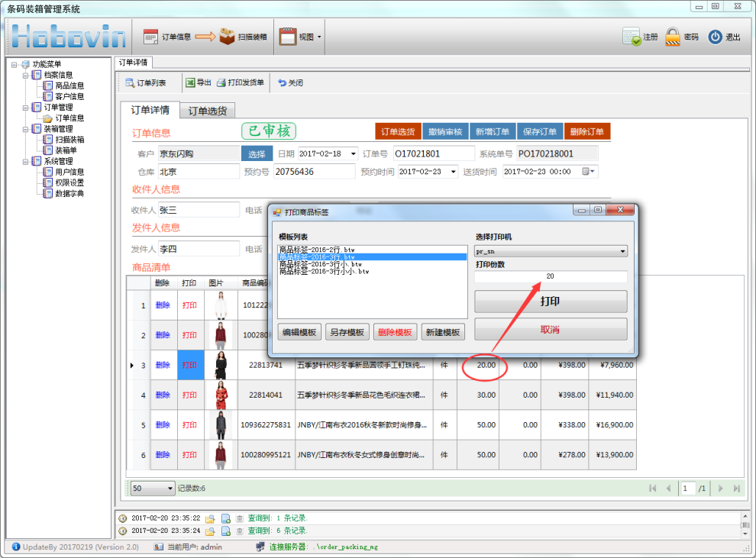The width and height of the screenshot is (756, 558).
Task: Click the 密码 padlock icon
Action: coord(673,37)
